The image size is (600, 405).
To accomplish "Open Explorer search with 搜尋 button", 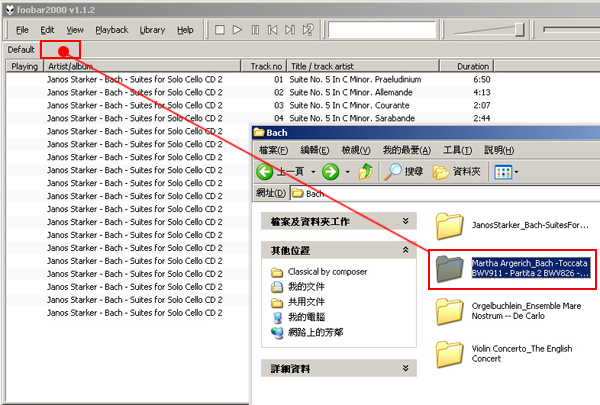I will pos(403,172).
